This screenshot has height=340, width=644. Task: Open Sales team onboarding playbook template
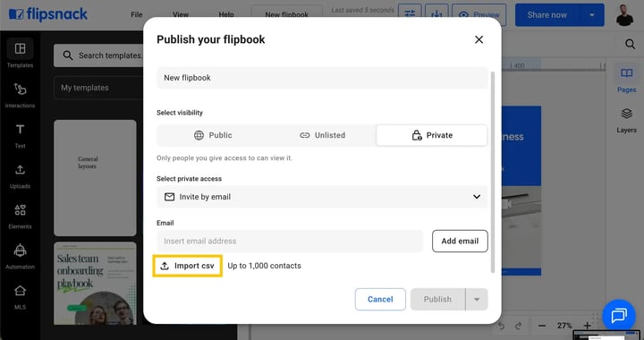pyautogui.click(x=95, y=284)
